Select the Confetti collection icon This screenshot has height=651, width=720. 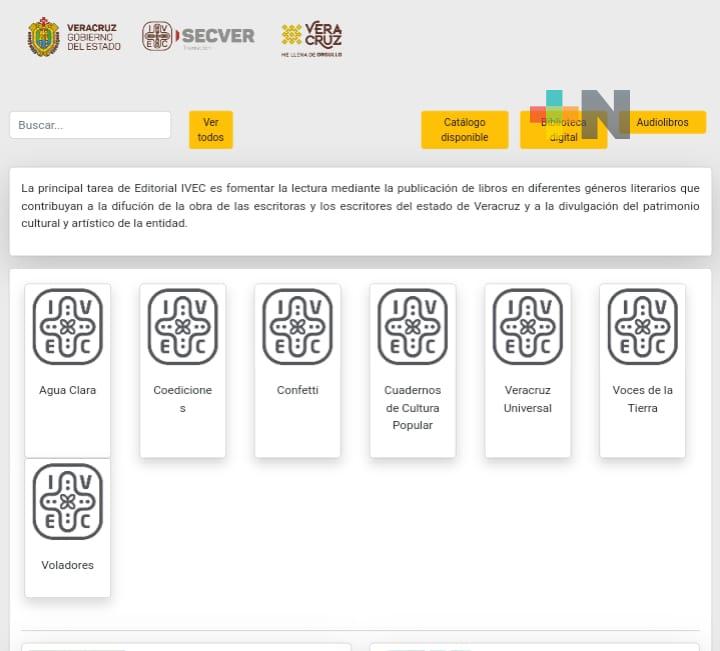pyautogui.click(x=297, y=327)
